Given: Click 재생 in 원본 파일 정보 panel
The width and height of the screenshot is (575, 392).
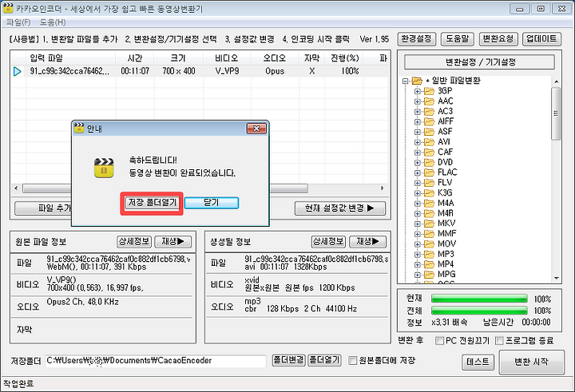Looking at the screenshot, I should (x=173, y=241).
